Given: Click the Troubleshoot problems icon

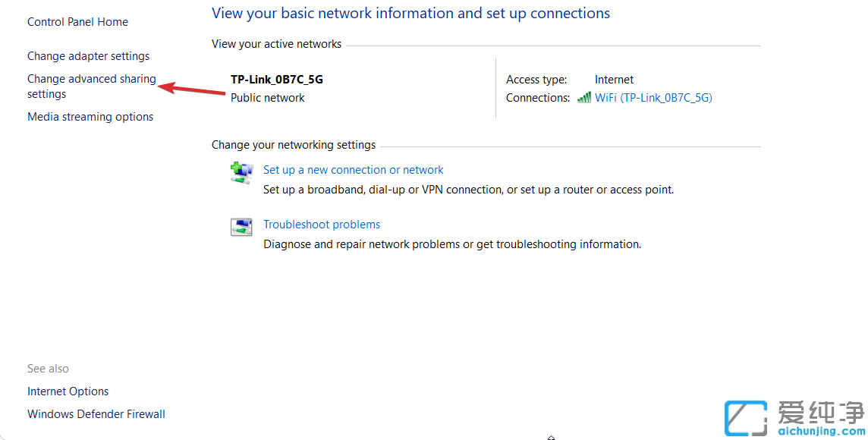Looking at the screenshot, I should pos(241,227).
